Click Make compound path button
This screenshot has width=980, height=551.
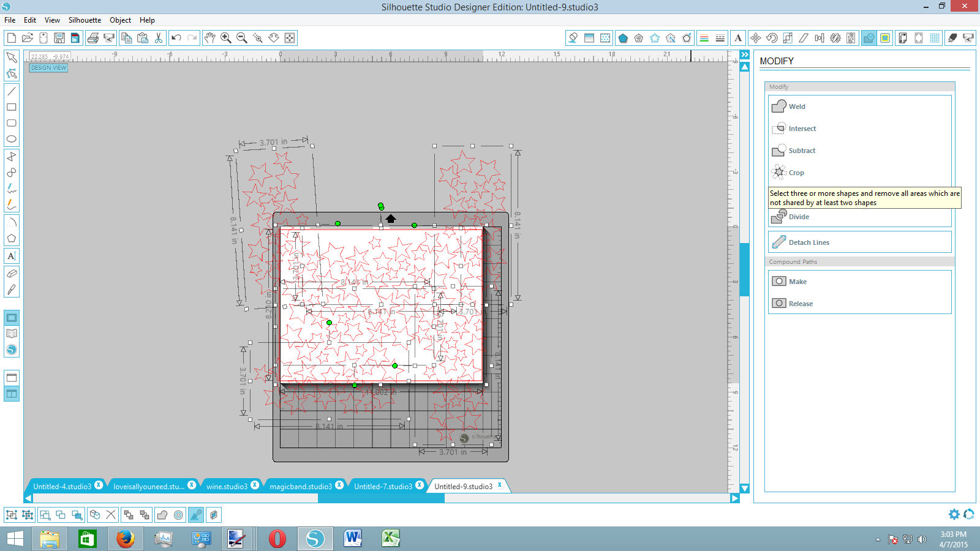860,282
